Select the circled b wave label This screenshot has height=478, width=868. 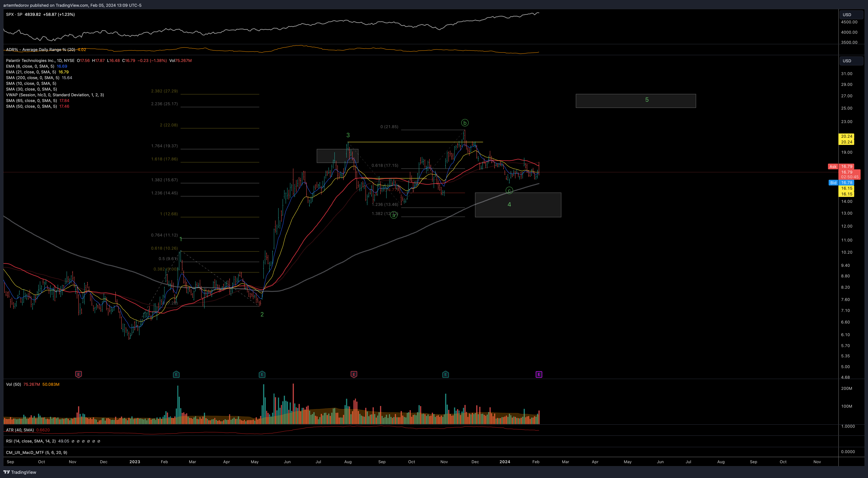[465, 123]
